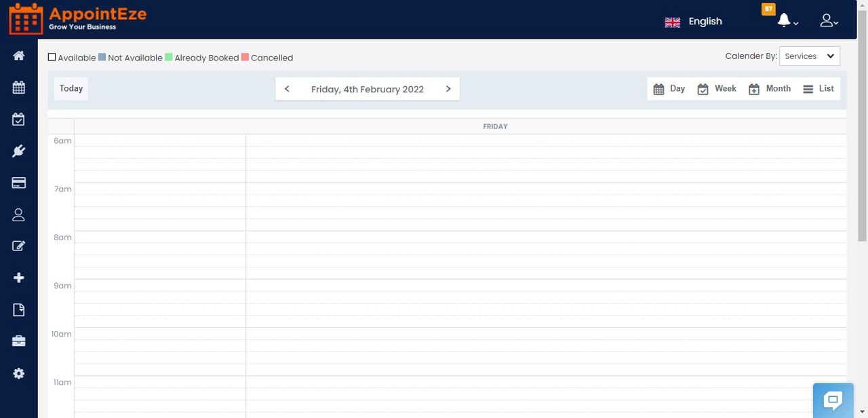Click the Available legend box

pos(52,57)
